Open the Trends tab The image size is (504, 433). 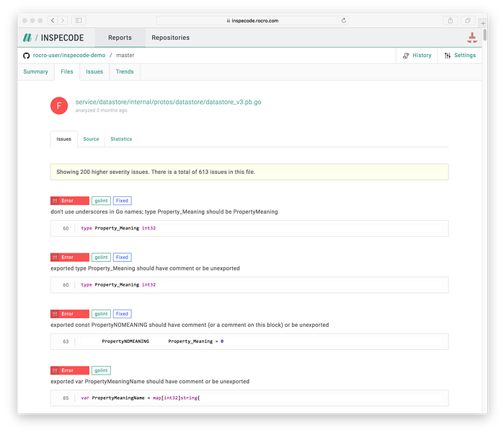[125, 71]
